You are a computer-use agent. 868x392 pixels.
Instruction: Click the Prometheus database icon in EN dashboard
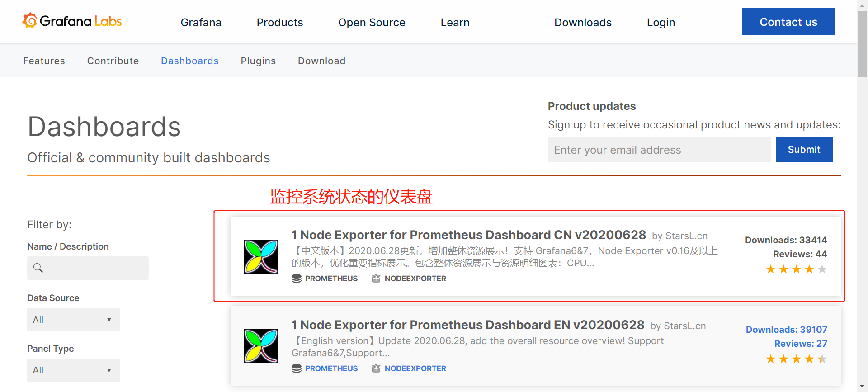(297, 368)
